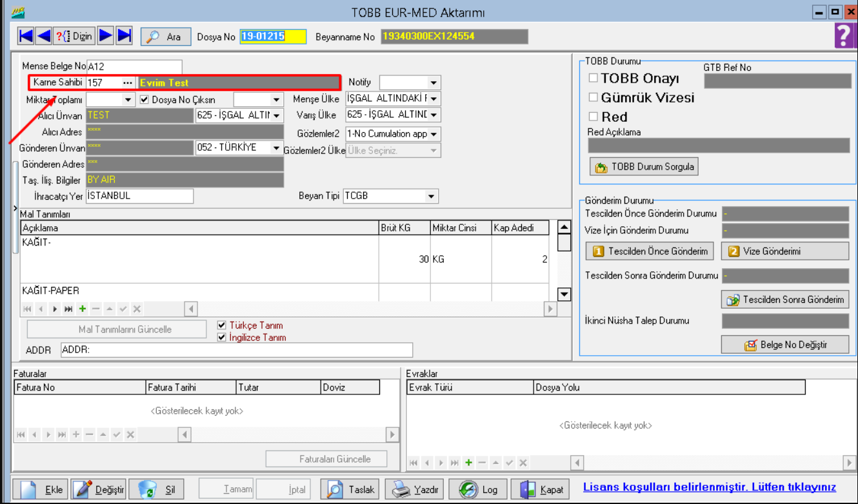
Task: Toggle the Gümrük Vizesi checkbox
Action: click(593, 97)
